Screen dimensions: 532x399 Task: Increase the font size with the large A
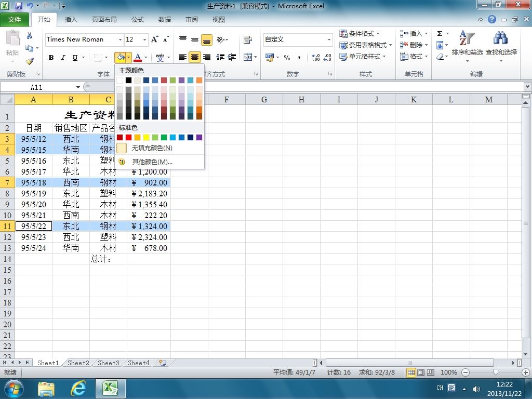pyautogui.click(x=154, y=39)
